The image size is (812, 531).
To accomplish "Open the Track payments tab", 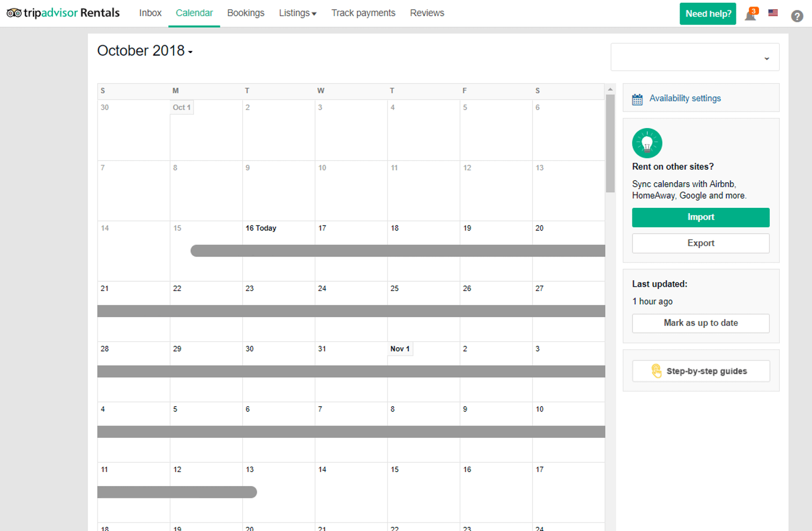I will coord(363,13).
